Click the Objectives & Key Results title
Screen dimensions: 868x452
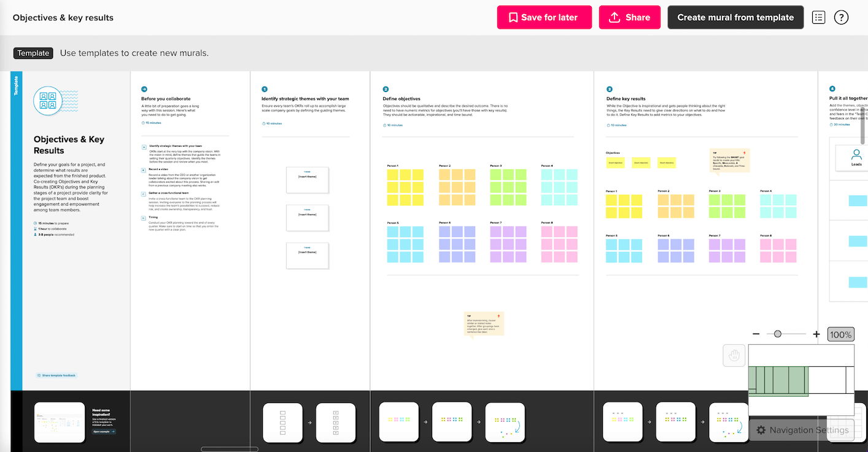[x=69, y=145]
